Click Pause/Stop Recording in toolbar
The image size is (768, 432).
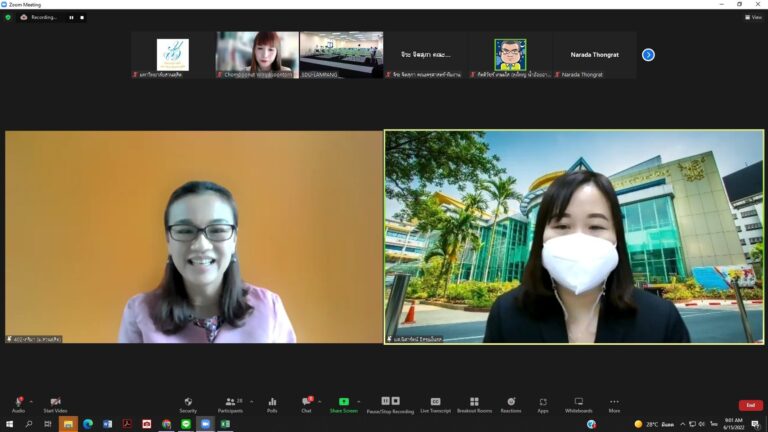[x=390, y=403]
